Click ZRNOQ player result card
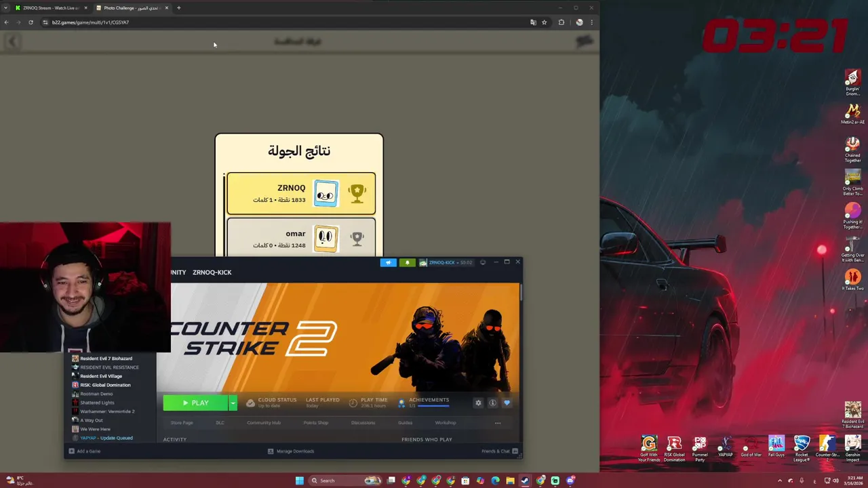The width and height of the screenshot is (868, 488). [301, 193]
